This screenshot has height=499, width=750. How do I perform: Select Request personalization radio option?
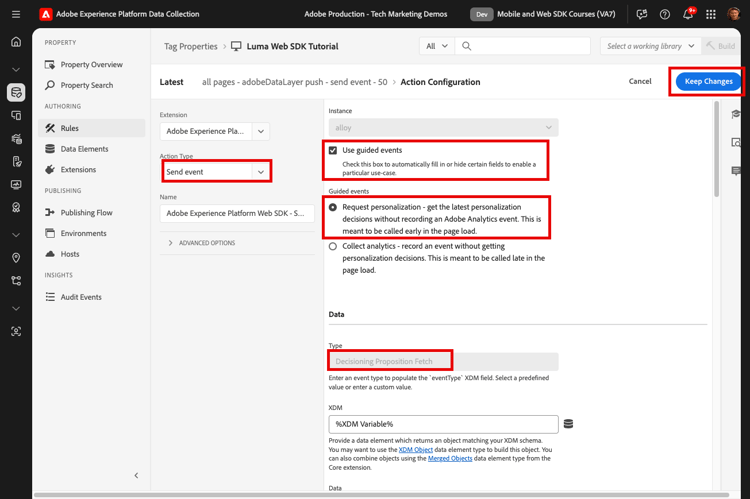[x=333, y=207]
